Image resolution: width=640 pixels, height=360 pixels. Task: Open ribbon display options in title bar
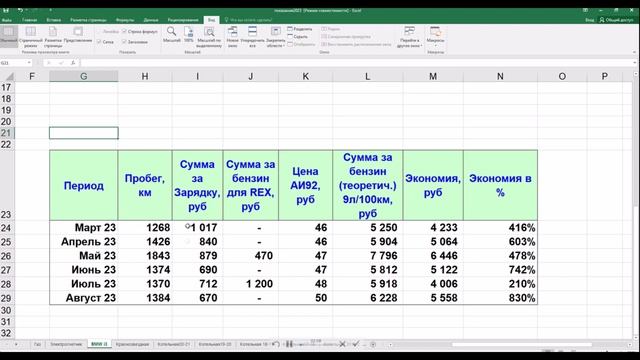[585, 10]
